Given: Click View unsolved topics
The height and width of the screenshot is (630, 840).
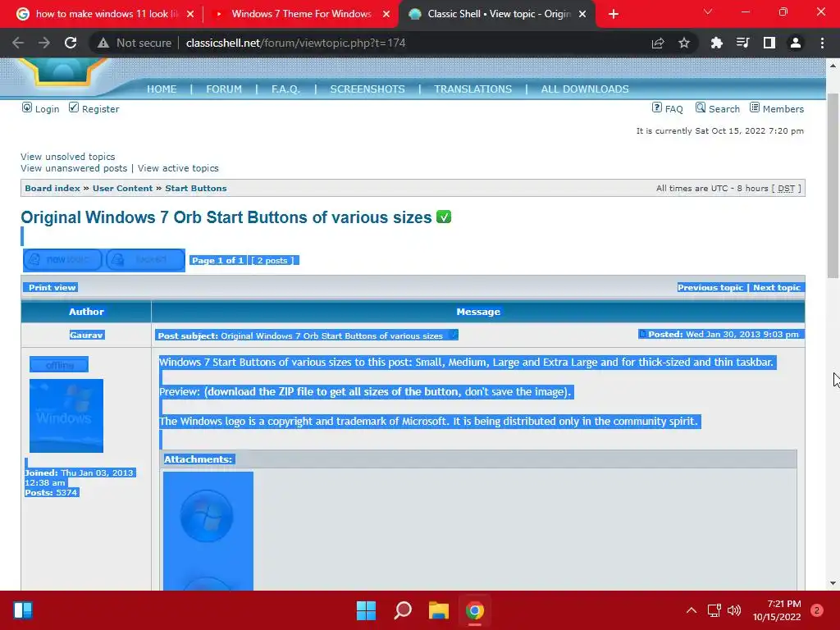Looking at the screenshot, I should tap(68, 157).
